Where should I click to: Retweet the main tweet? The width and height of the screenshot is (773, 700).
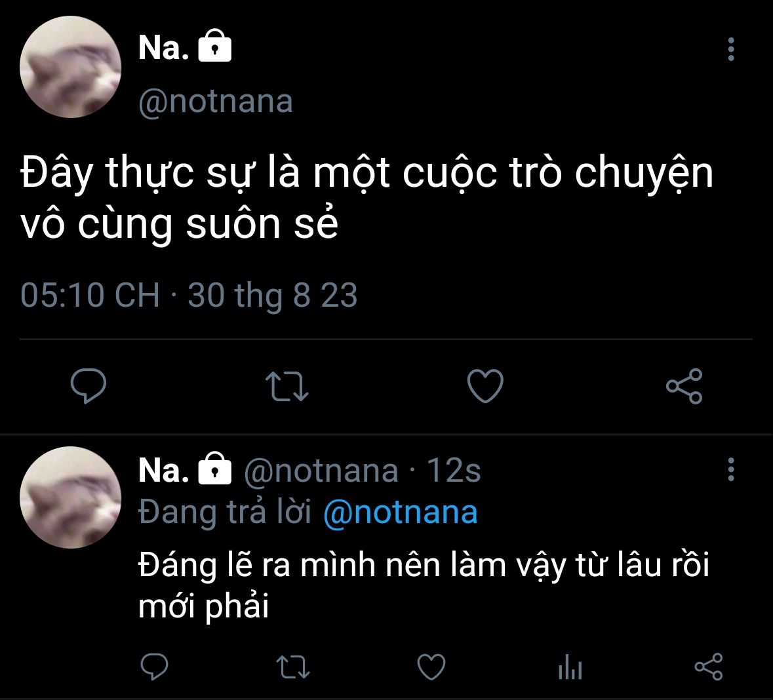(x=287, y=385)
